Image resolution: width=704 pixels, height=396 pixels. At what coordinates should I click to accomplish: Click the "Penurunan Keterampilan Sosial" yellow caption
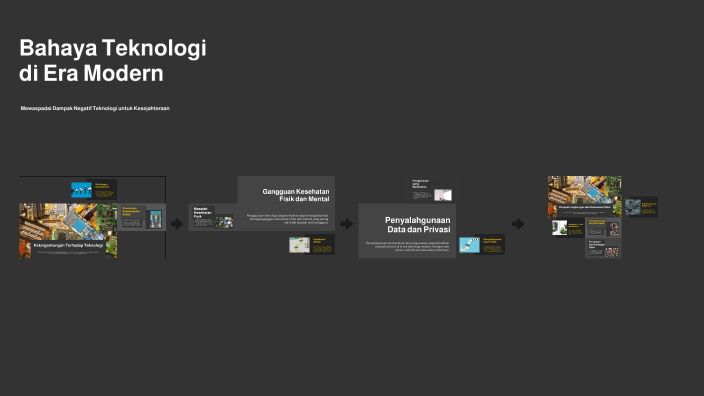(x=132, y=211)
